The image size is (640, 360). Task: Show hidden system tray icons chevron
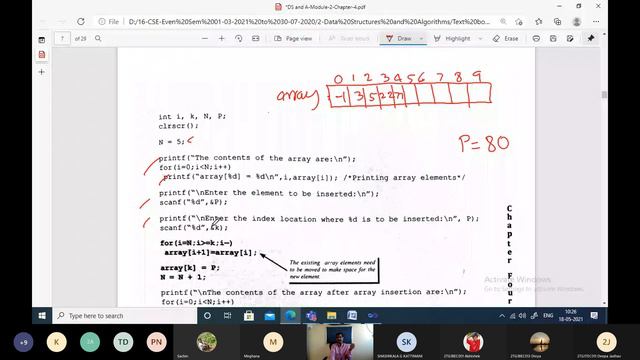coord(502,316)
